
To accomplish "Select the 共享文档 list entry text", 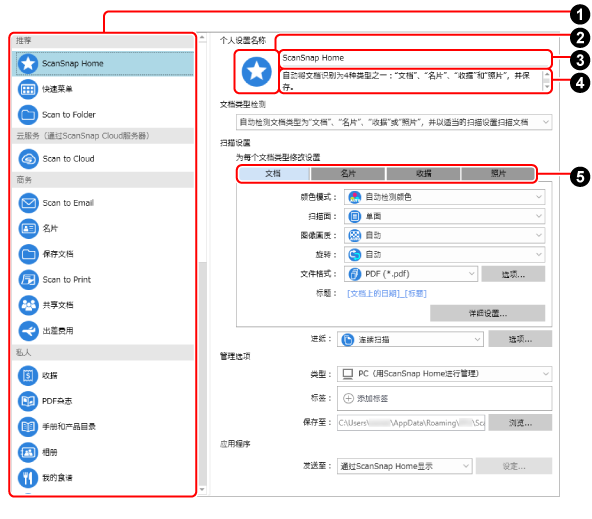I will (58, 305).
